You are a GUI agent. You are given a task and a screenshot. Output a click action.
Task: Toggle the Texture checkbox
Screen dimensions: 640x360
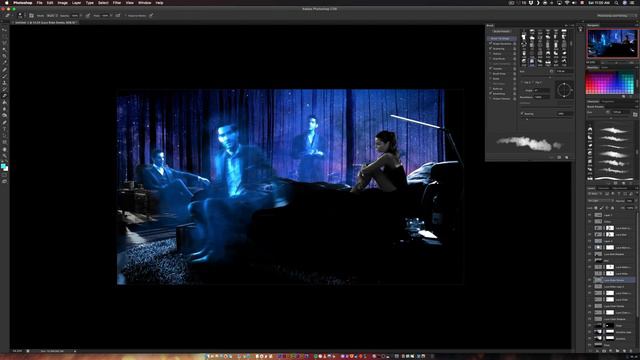tap(491, 53)
